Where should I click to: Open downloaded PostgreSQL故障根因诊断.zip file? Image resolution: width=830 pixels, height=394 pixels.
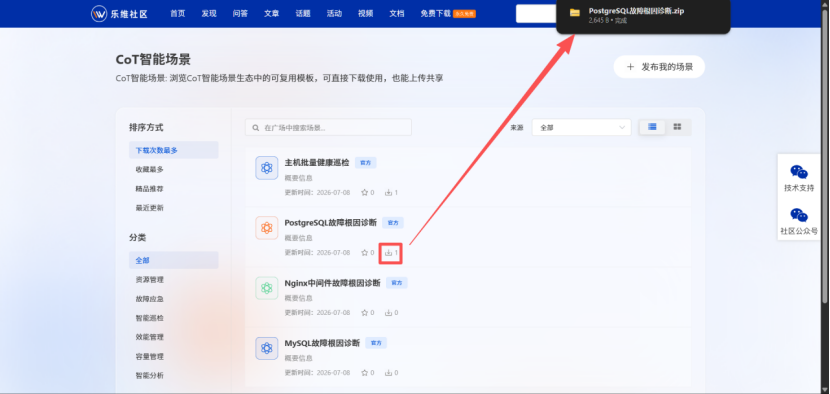tap(636, 11)
